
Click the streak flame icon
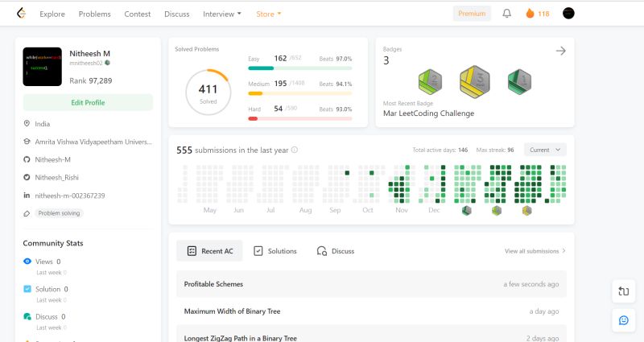tap(530, 14)
